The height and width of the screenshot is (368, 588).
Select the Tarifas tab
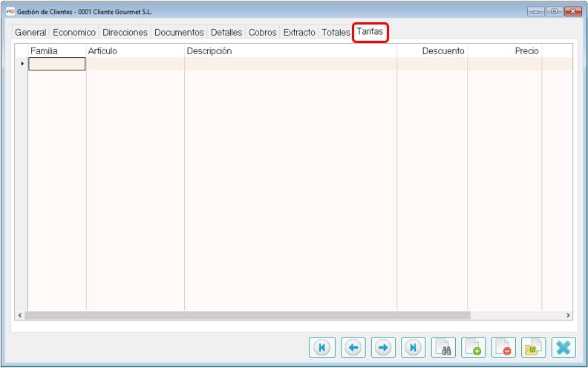click(370, 32)
